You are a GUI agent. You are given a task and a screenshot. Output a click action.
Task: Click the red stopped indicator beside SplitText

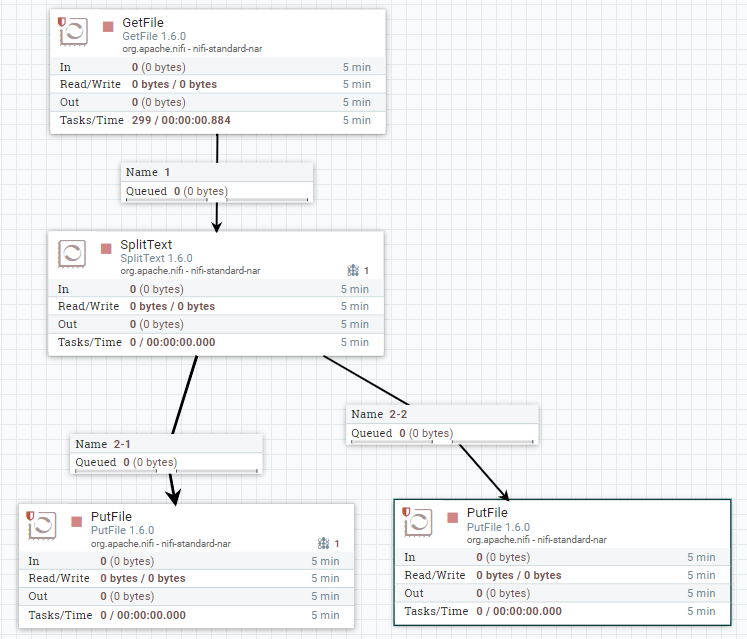tap(106, 249)
